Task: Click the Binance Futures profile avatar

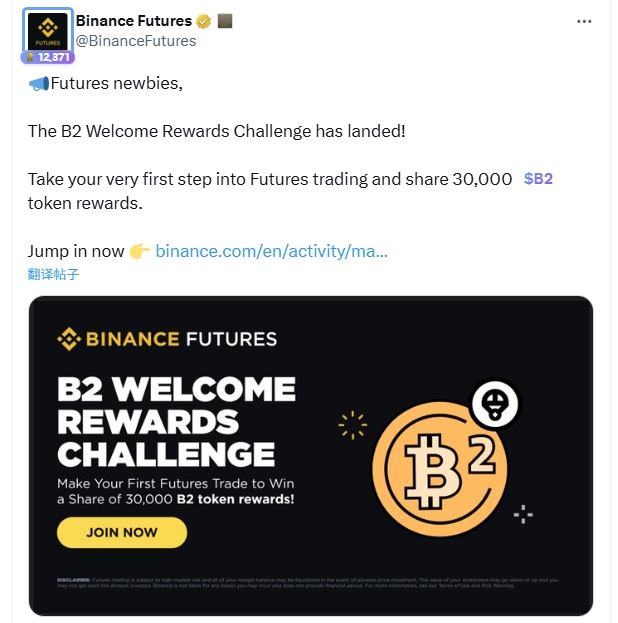Action: tap(48, 31)
